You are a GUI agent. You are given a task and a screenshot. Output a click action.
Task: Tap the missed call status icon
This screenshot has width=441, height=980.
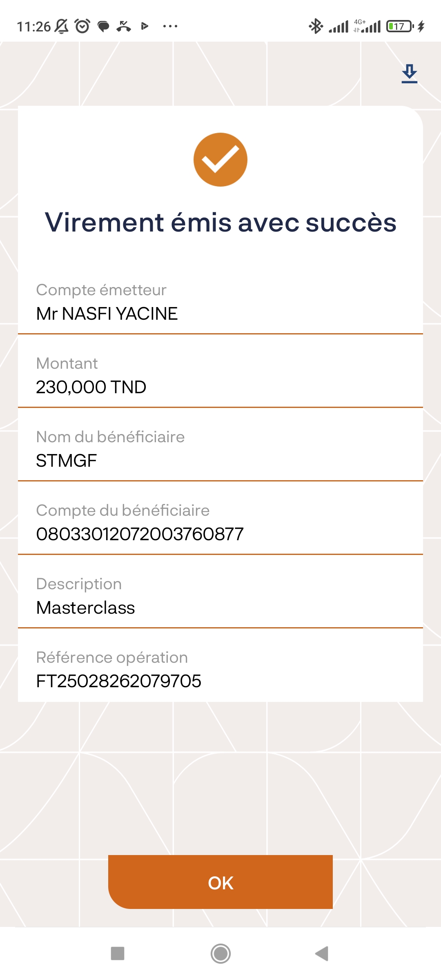[x=124, y=27]
